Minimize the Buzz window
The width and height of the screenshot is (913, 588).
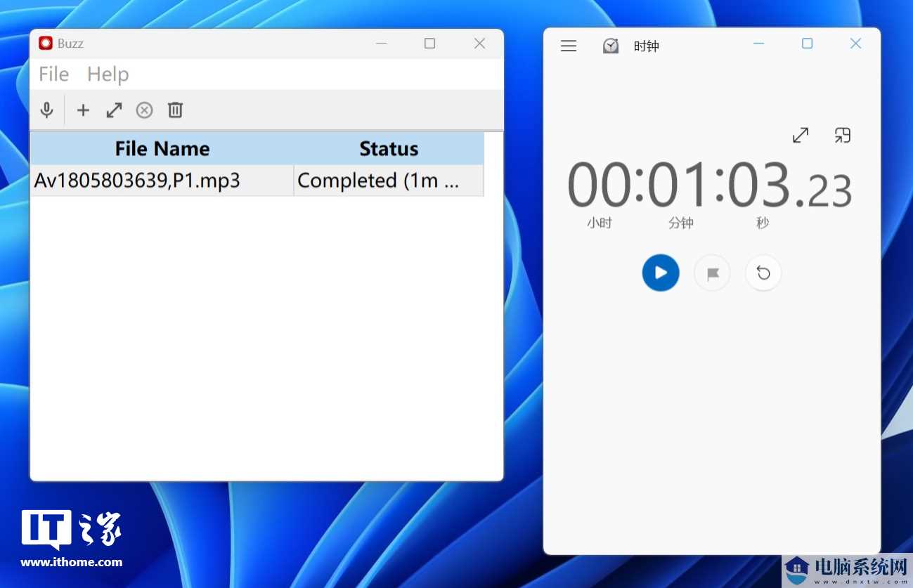click(x=381, y=44)
